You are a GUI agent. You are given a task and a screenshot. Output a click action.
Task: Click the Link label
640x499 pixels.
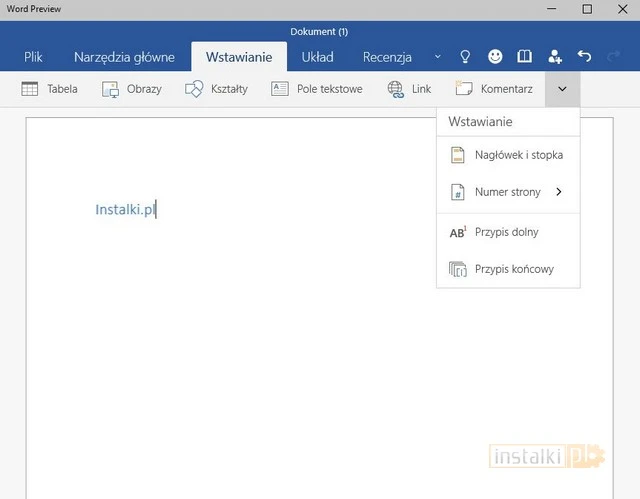(x=421, y=89)
